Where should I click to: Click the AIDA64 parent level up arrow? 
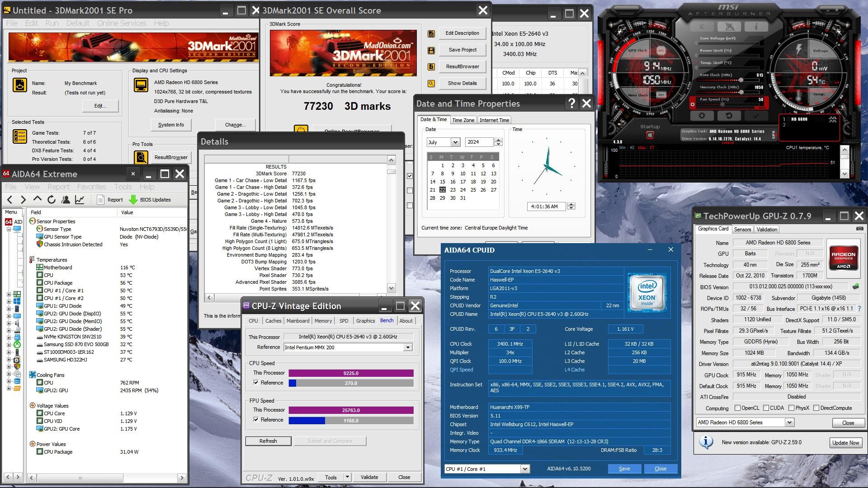[38, 199]
